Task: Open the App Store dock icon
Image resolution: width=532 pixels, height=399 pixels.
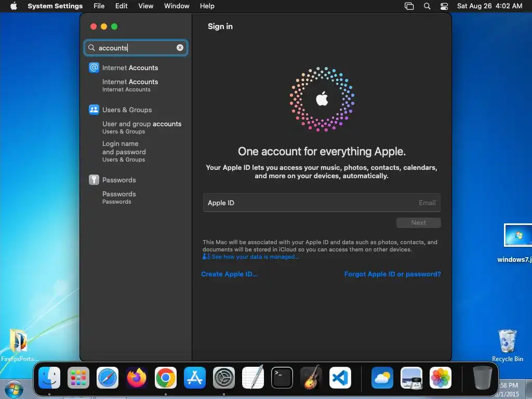Action: (x=195, y=378)
